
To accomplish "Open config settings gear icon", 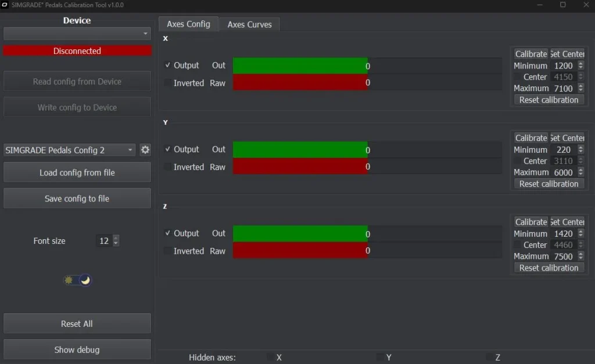I will tap(145, 150).
